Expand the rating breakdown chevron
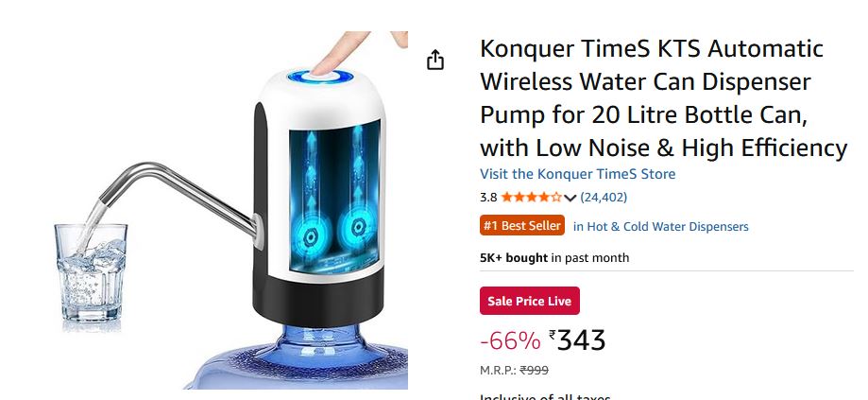This screenshot has width=868, height=400. pyautogui.click(x=570, y=198)
